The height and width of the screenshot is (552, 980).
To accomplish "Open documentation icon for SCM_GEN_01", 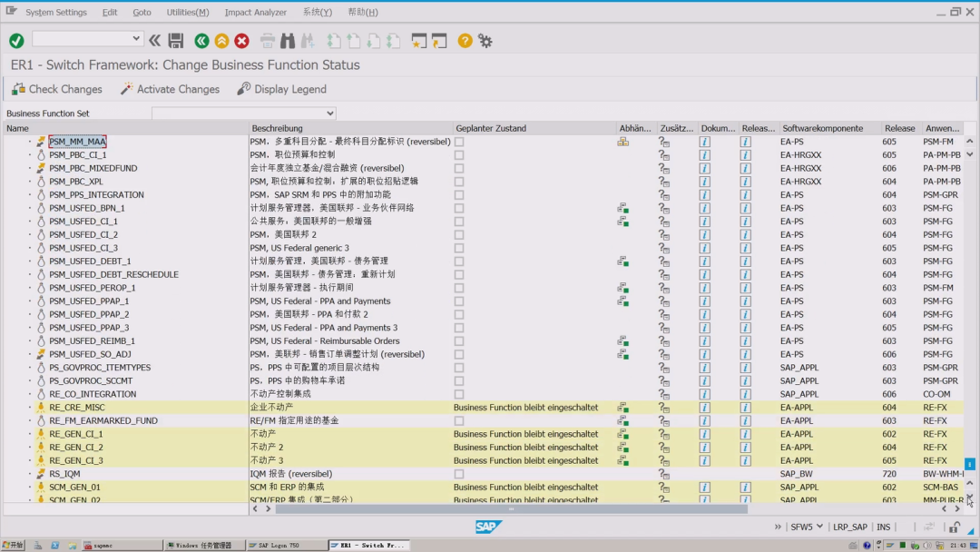I will point(704,487).
